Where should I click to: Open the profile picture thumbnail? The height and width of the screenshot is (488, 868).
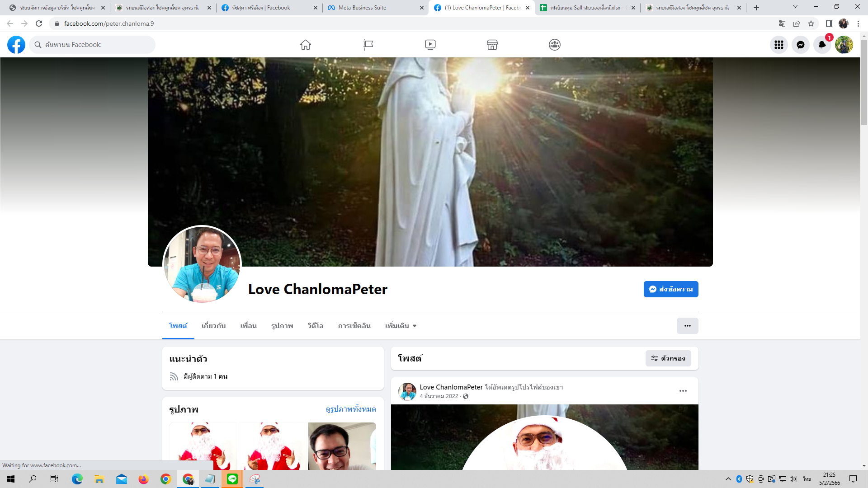pos(202,265)
